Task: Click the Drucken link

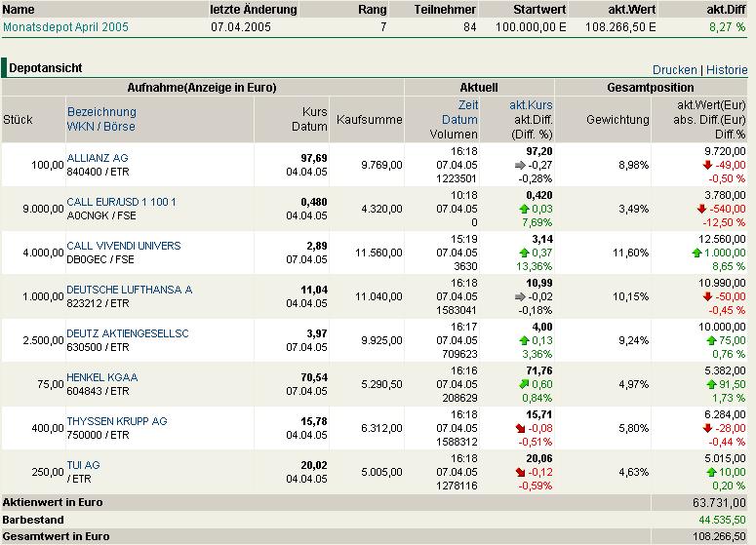Action: [x=674, y=70]
